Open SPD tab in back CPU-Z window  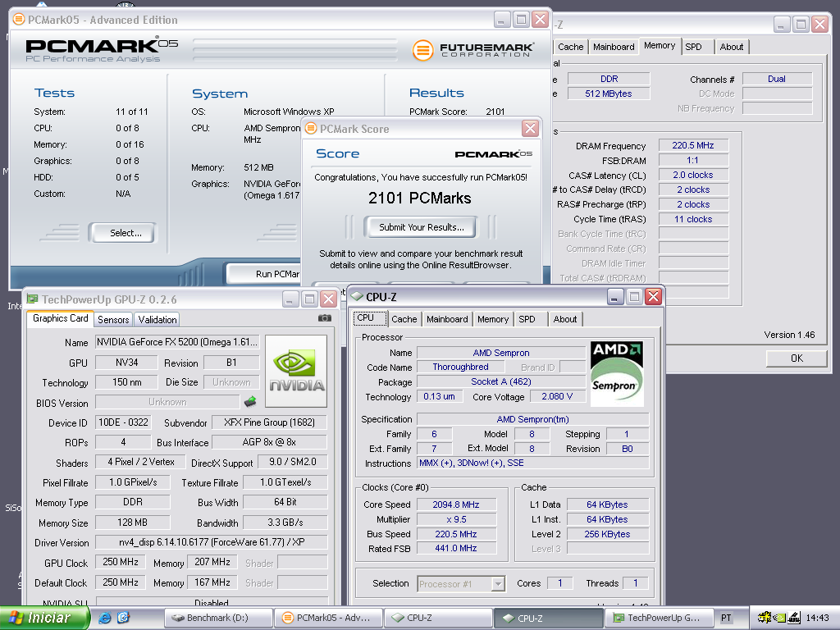[693, 47]
